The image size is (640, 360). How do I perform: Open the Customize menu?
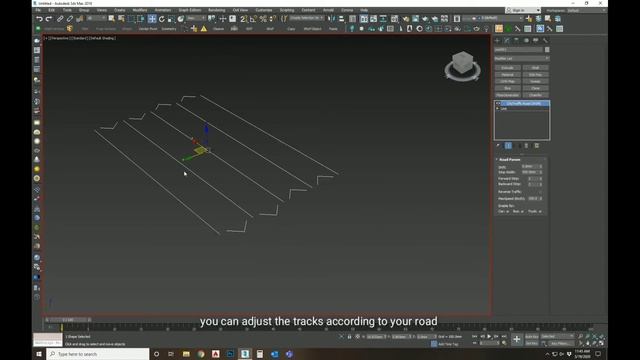click(x=264, y=10)
